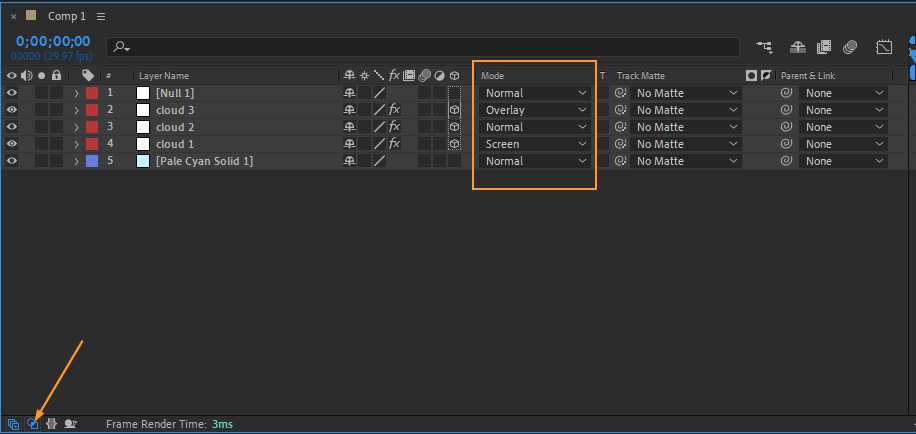Enable Frame Blending for the composition
The height and width of the screenshot is (434, 916).
coord(824,46)
